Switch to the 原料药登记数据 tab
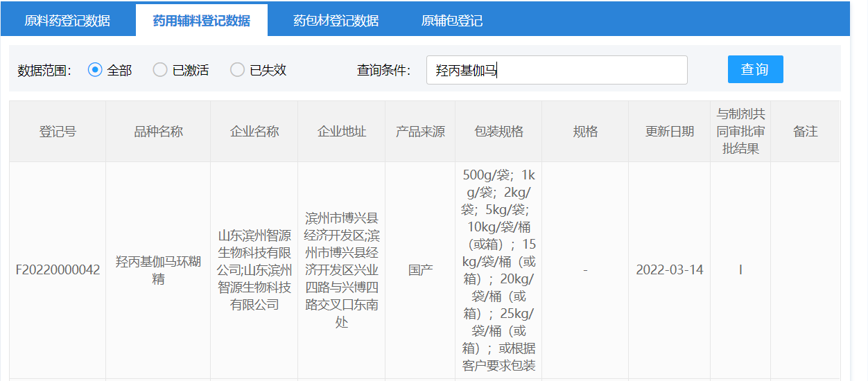Screen dimensions: 868x381 tap(67, 21)
